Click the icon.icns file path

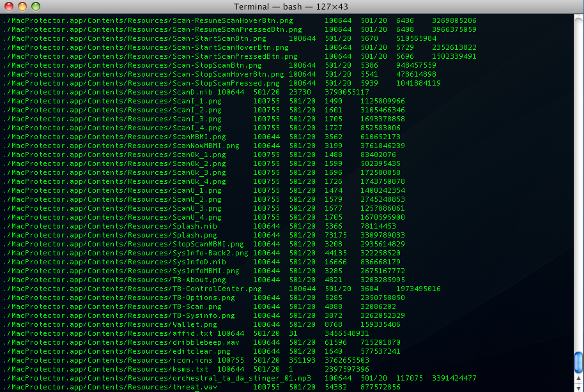107,360
